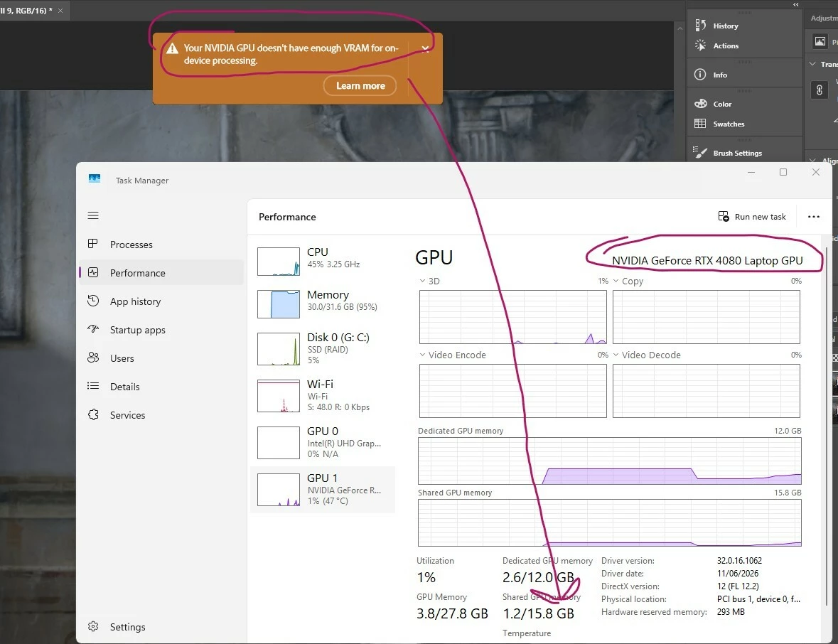Click the image icon in Properties panel
838x644 pixels.
point(820,41)
